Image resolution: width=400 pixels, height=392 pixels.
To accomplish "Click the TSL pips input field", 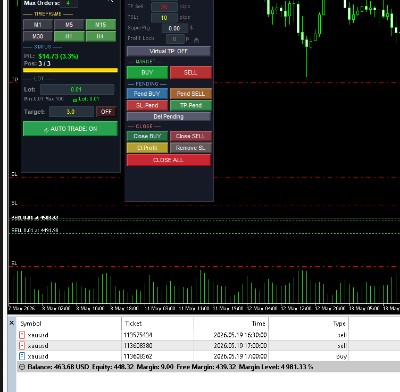I will [164, 17].
